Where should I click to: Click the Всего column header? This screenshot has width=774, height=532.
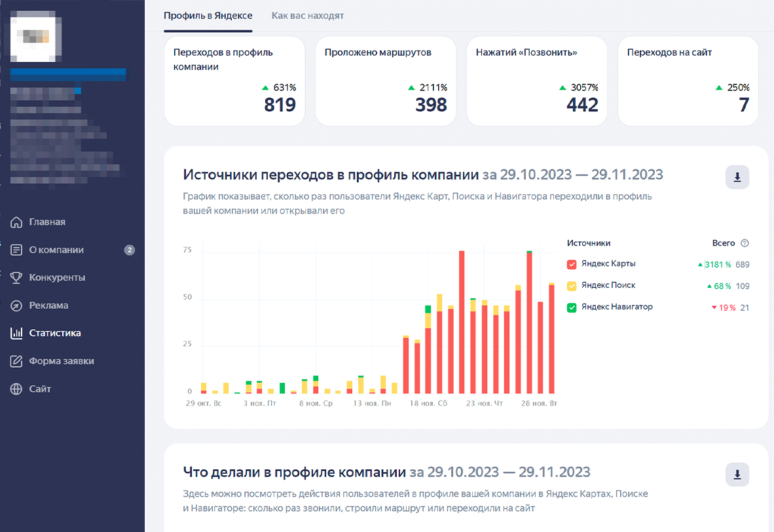(x=723, y=243)
